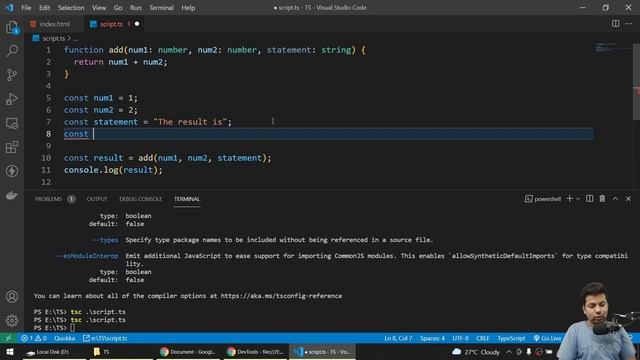
Task: Switch to the TERMINAL tab
Action: point(187,199)
